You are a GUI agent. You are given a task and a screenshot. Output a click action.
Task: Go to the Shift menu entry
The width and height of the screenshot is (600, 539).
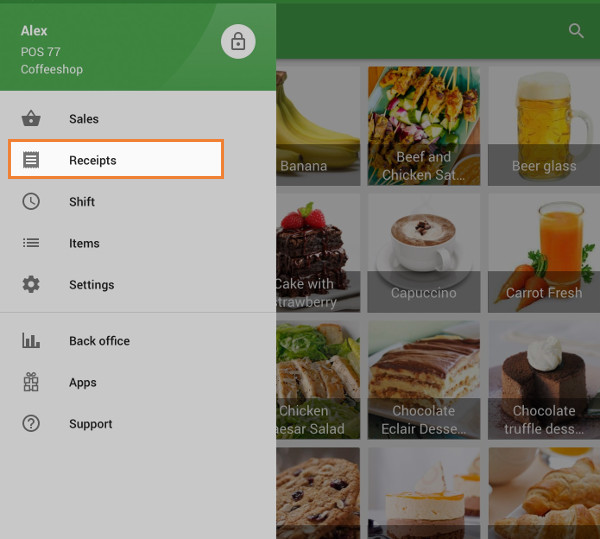(x=82, y=202)
